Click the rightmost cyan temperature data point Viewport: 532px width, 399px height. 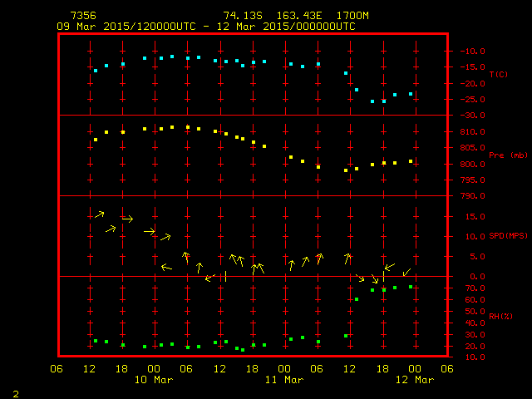click(x=411, y=94)
